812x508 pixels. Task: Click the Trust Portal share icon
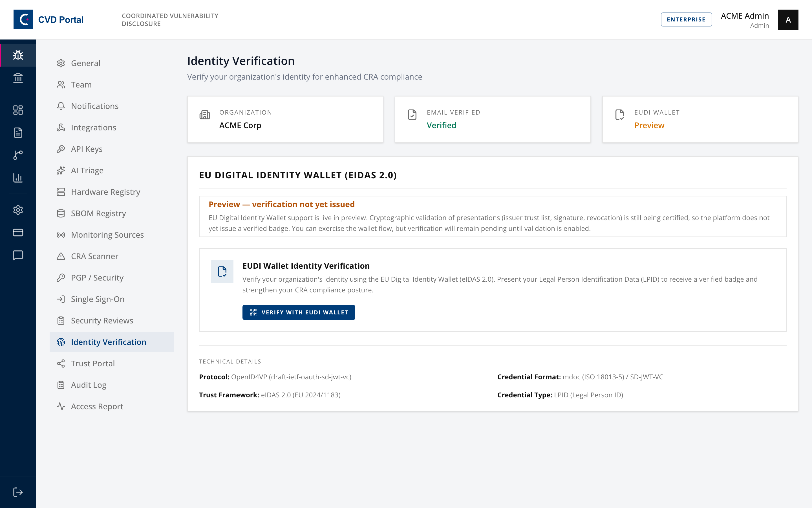click(61, 364)
